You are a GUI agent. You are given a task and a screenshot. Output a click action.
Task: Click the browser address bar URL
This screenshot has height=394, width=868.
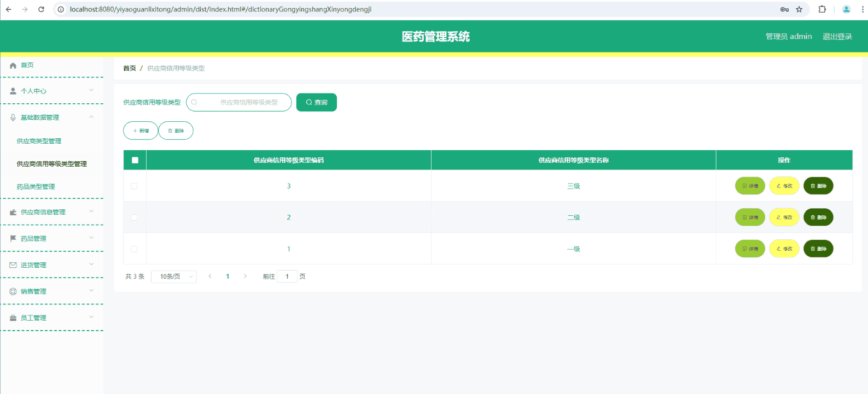[220, 9]
